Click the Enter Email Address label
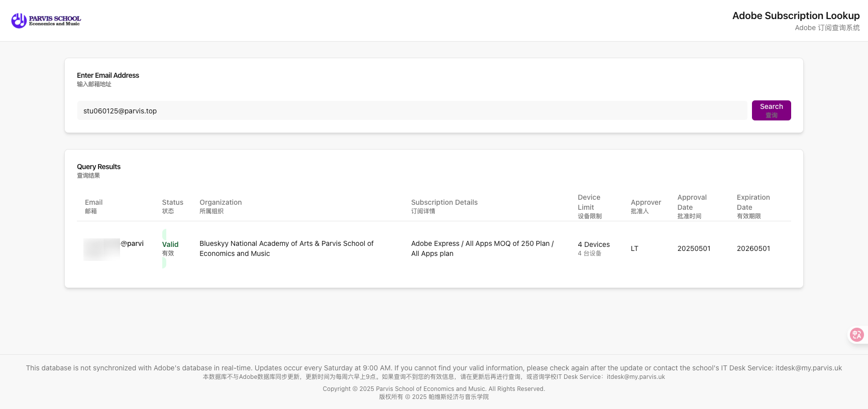The image size is (868, 409). (108, 75)
